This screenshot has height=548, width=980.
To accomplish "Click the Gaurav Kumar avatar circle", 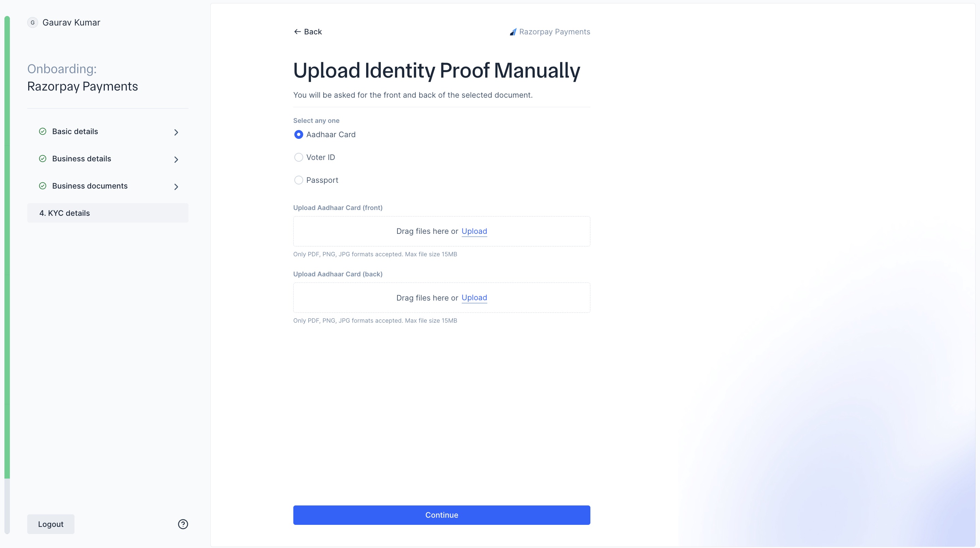I will pos(32,22).
